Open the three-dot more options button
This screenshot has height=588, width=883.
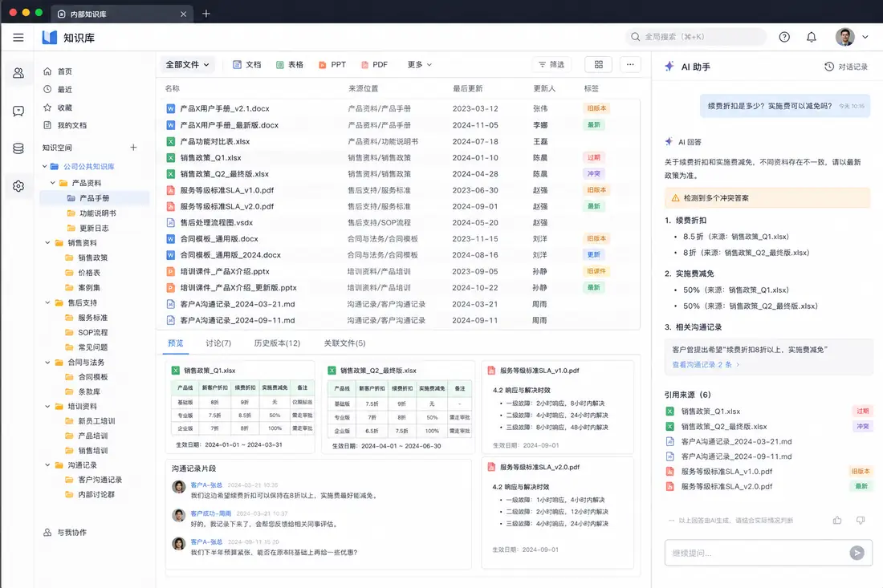(x=630, y=65)
